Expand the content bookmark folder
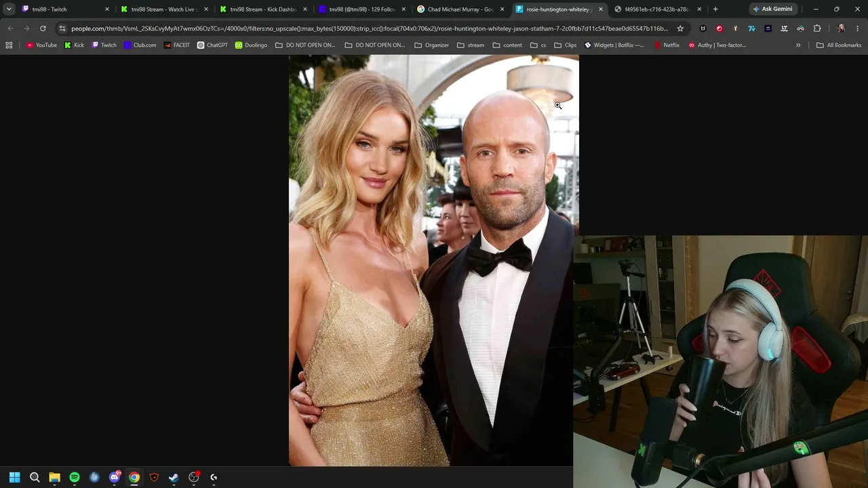Viewport: 868px width, 488px height. tap(507, 45)
